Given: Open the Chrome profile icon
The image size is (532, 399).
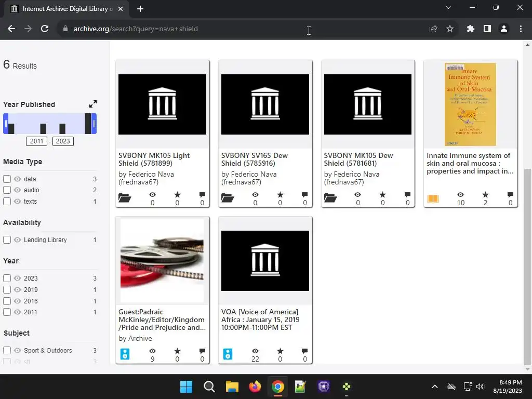Looking at the screenshot, I should (x=504, y=29).
